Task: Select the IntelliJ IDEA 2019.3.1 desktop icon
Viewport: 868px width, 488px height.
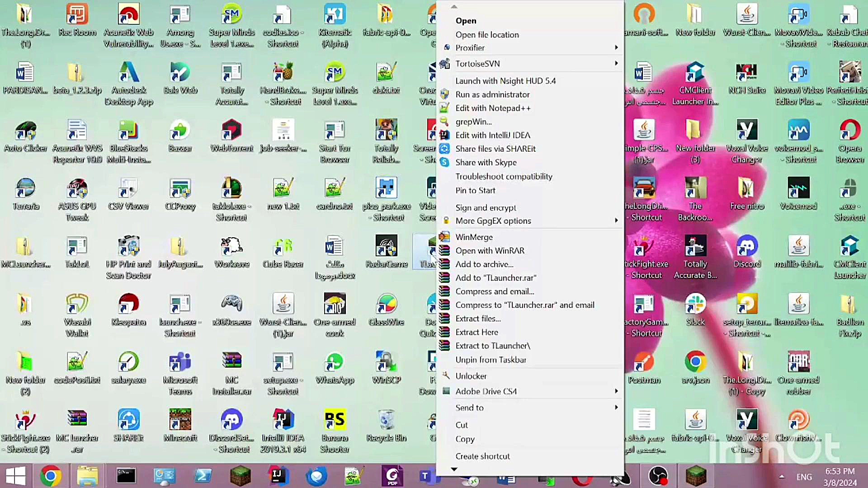Action: pos(283,431)
